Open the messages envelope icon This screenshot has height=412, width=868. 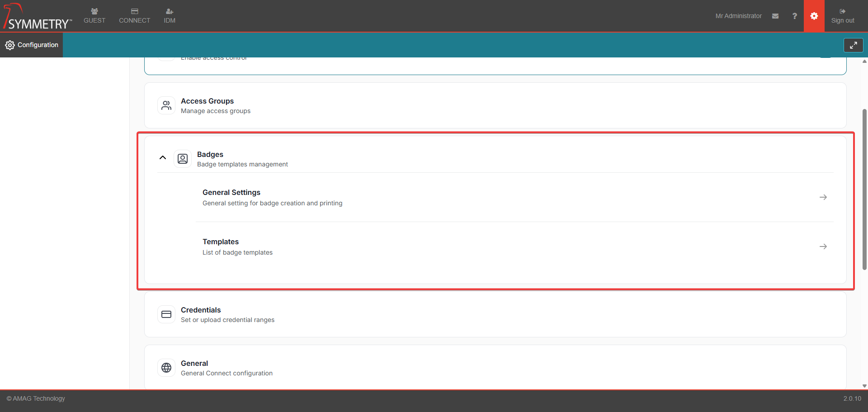click(775, 16)
